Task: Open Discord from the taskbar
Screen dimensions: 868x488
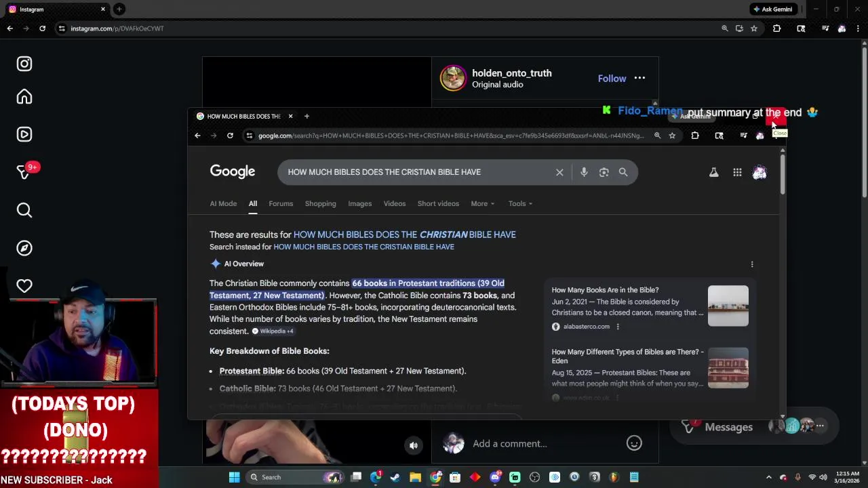Action: pos(495,477)
